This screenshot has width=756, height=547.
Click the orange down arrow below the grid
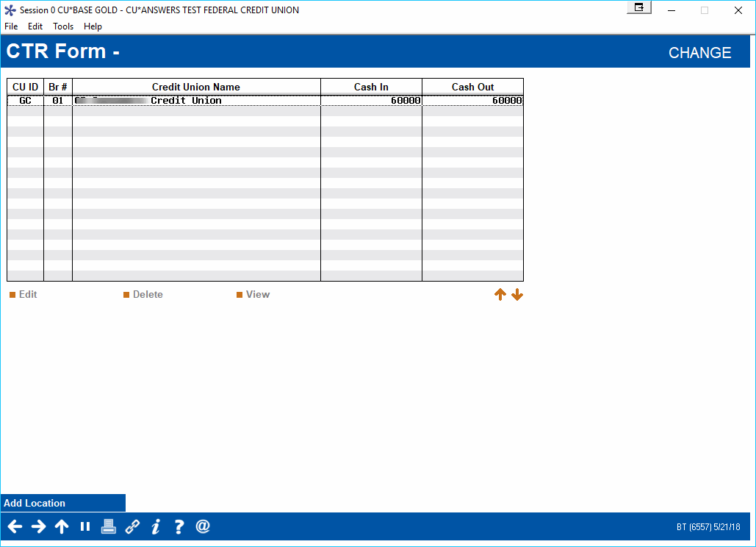[x=516, y=294]
